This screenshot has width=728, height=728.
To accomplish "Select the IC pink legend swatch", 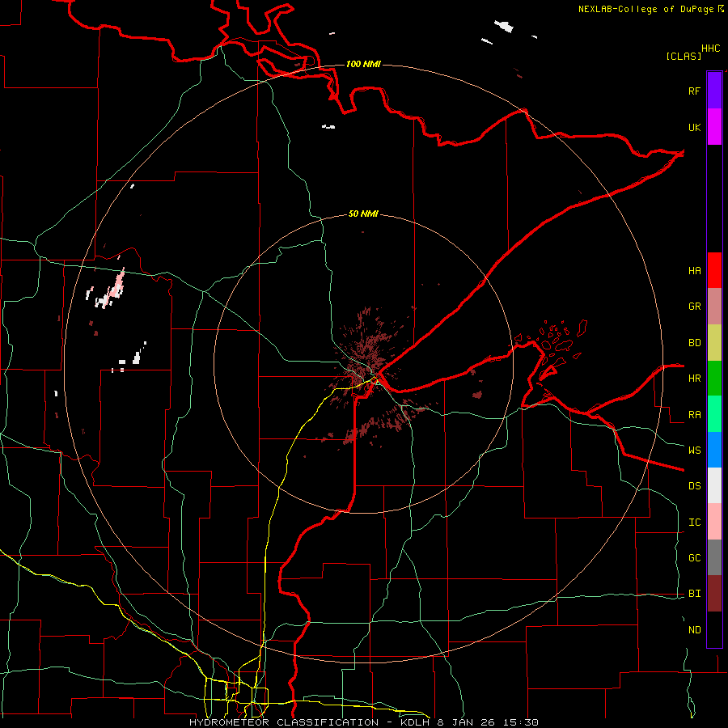I will click(x=714, y=522).
